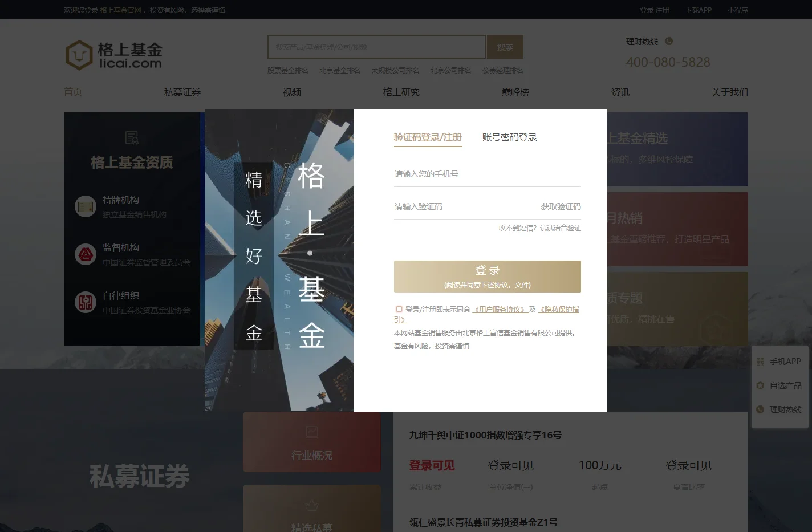Click the 试试语音验证 link
The width and height of the screenshot is (812, 532).
click(561, 228)
